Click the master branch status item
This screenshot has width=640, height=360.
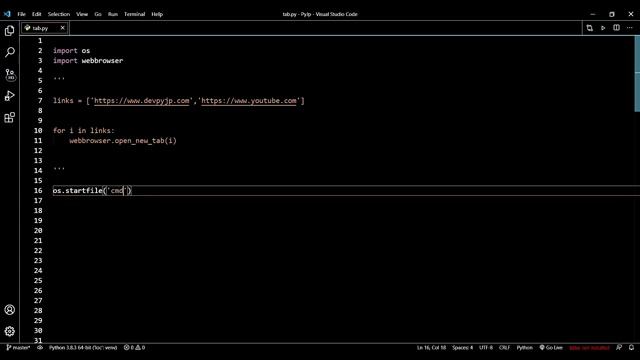(18, 348)
